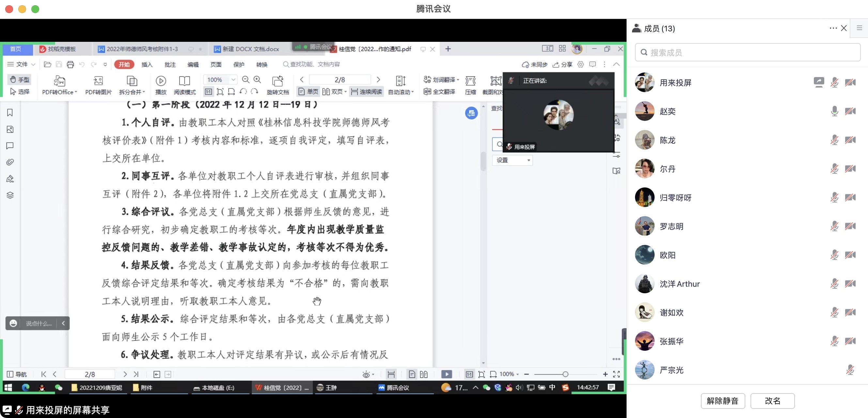The width and height of the screenshot is (868, 418).
Task: Expand the 划词翻译 dropdown arrow
Action: click(457, 80)
